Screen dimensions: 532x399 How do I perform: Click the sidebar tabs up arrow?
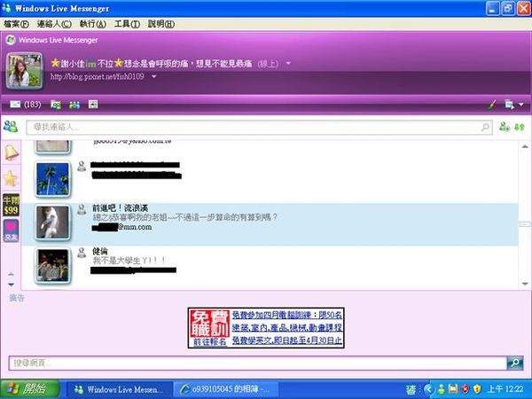[11, 274]
